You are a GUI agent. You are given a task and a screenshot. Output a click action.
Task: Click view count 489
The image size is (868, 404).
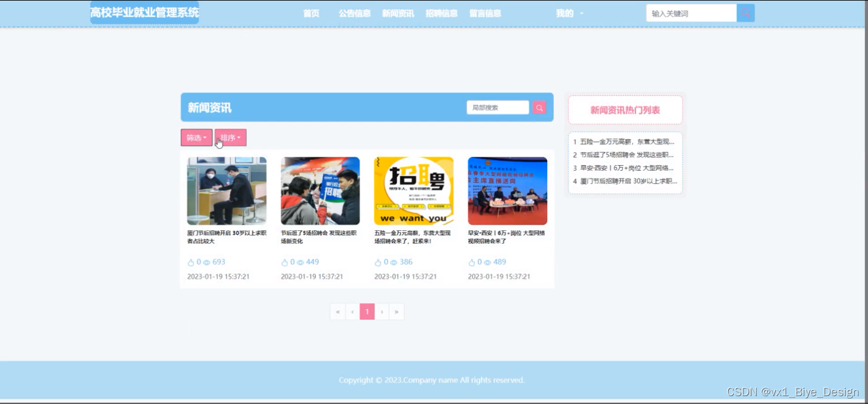(x=499, y=262)
